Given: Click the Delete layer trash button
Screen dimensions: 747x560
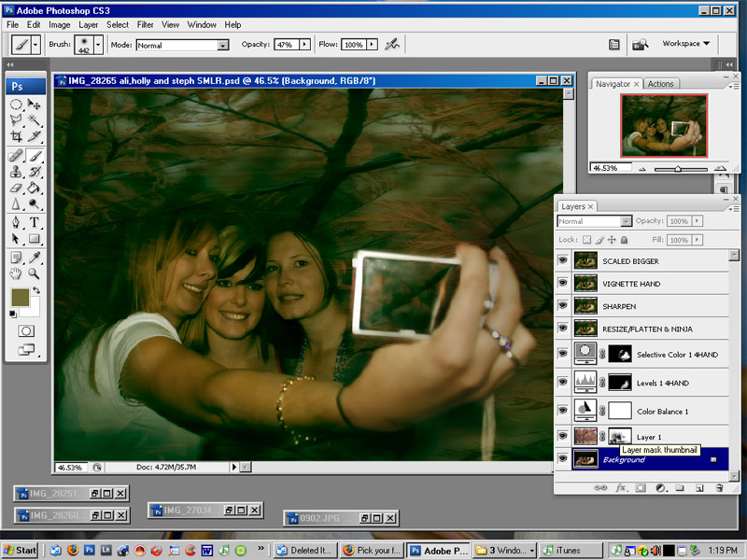Looking at the screenshot, I should tap(719, 487).
